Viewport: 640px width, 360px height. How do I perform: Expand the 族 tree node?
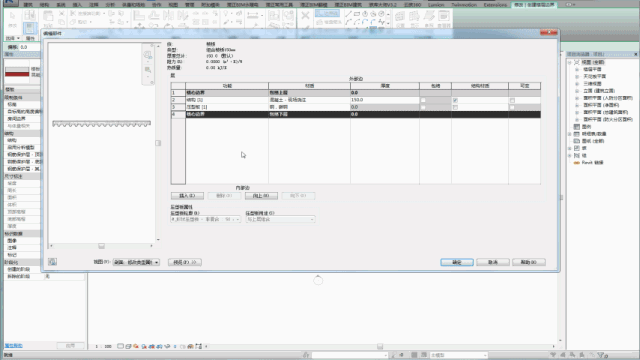coord(570,148)
